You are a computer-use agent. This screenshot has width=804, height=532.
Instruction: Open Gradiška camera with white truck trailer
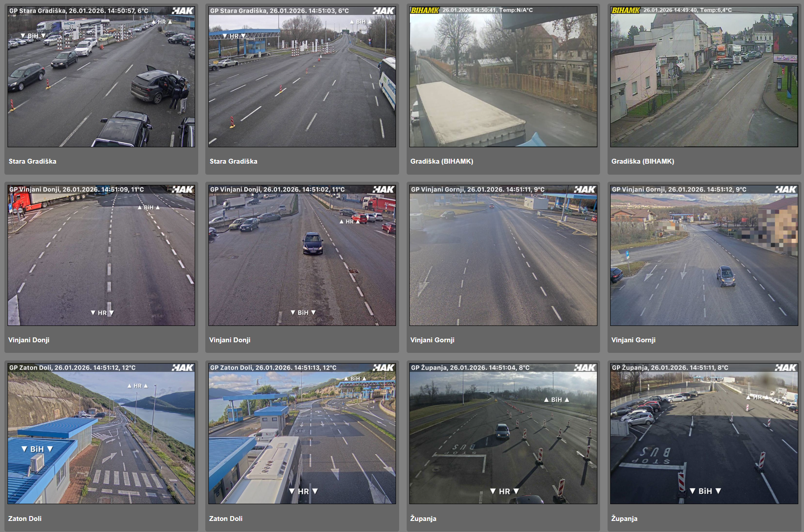point(503,77)
